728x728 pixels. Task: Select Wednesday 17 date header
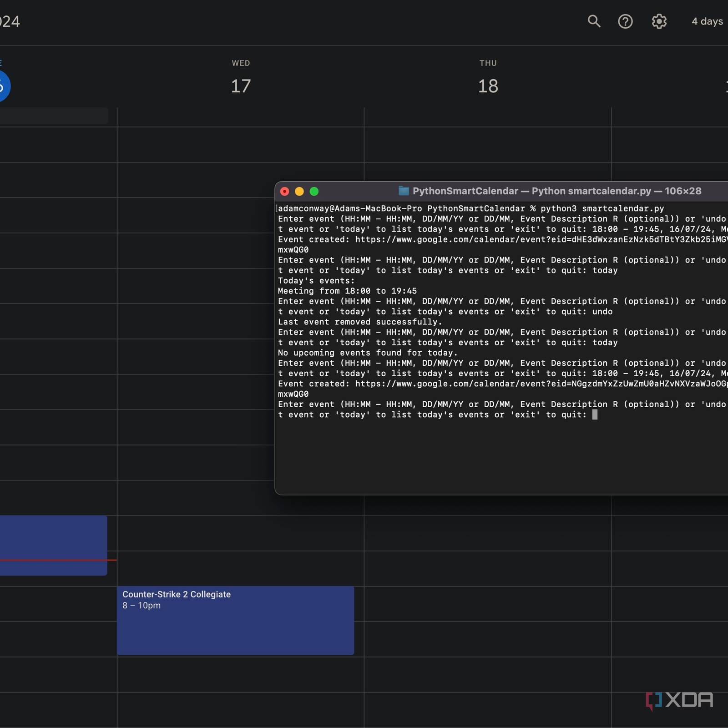click(x=241, y=86)
